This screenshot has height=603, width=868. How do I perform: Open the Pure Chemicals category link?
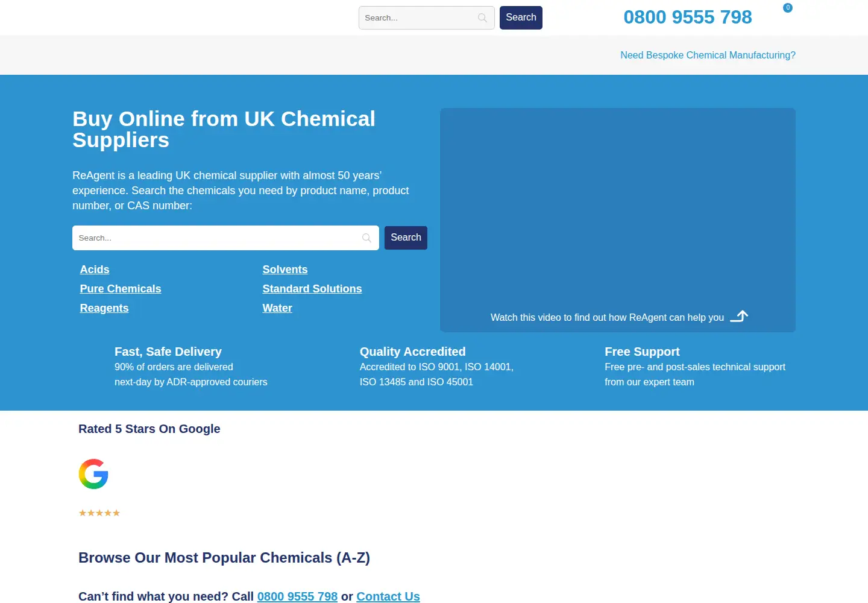[121, 289]
